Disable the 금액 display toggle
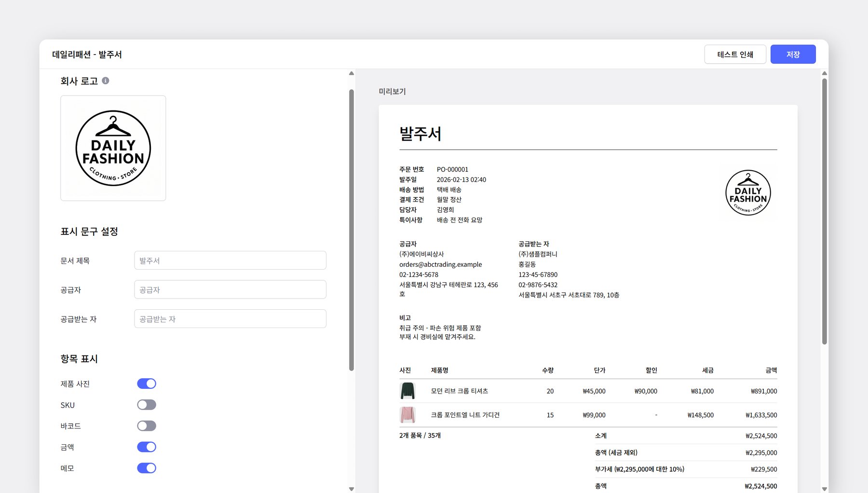This screenshot has width=868, height=493. pyautogui.click(x=147, y=447)
